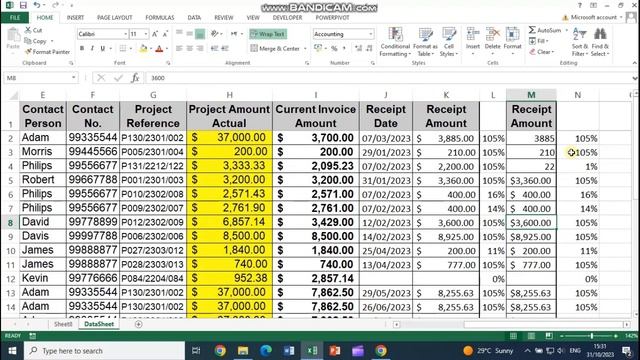Switch to Page Break Preview icon
The width and height of the screenshot is (640, 360).
coord(549,336)
